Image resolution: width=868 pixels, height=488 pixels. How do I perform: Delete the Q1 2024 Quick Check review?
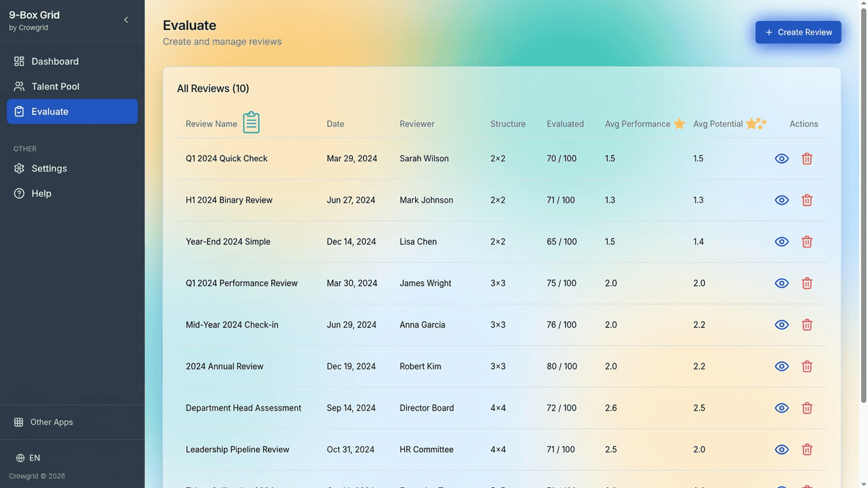(x=807, y=159)
